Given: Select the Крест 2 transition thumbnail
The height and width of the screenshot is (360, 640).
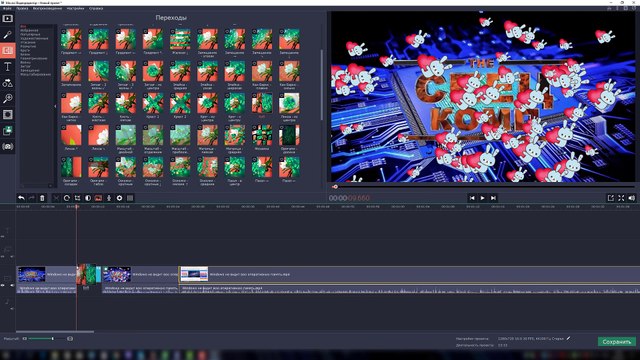Looking at the screenshot, I should coord(180,103).
